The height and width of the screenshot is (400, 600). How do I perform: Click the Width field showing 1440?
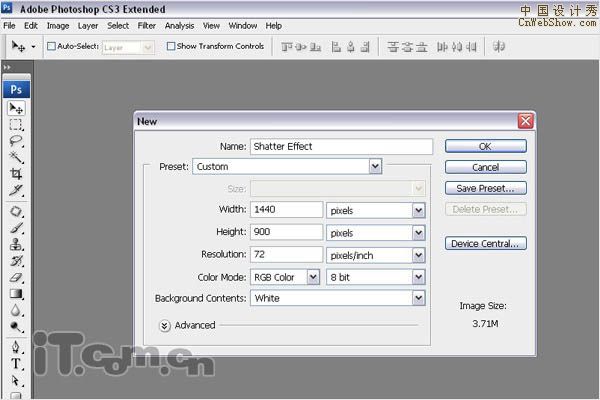tap(287, 210)
